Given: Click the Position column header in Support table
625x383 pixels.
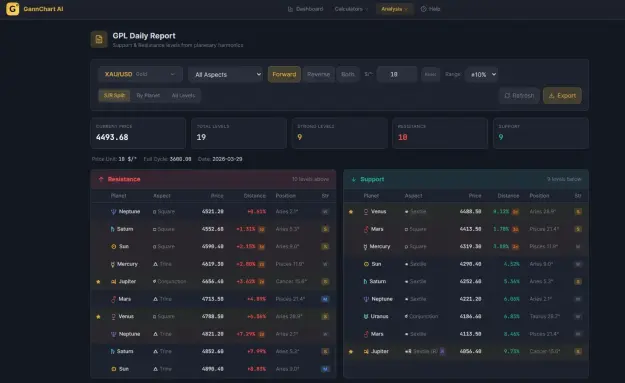Looking at the screenshot, I should [x=539, y=196].
